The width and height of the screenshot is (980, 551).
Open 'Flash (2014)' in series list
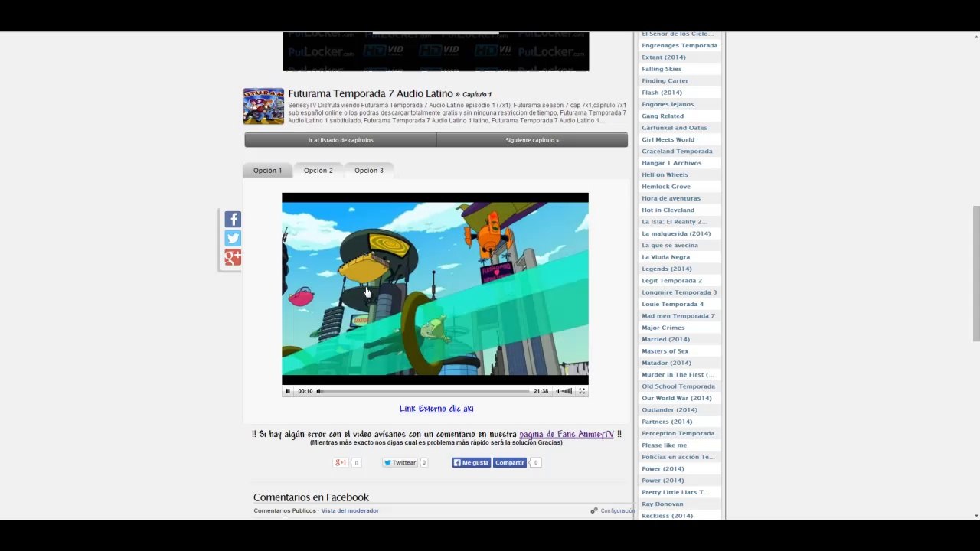point(661,93)
